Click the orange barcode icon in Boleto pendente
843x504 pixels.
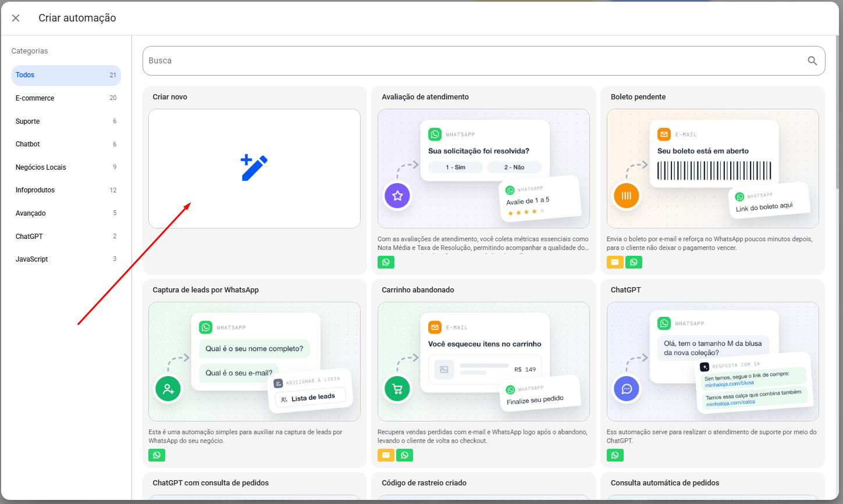(x=627, y=196)
